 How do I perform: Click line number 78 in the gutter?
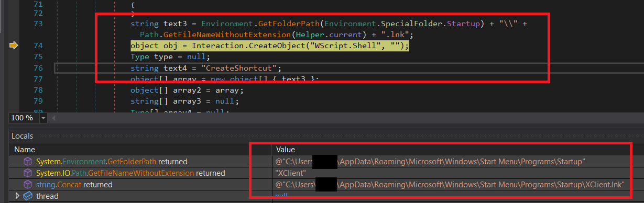pos(38,90)
